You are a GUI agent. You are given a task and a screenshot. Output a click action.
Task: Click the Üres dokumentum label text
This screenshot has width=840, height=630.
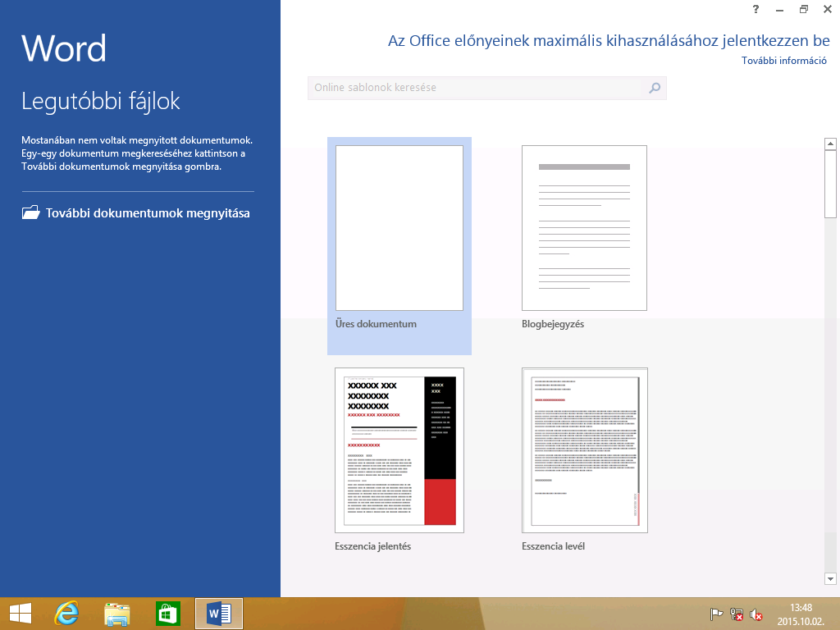point(376,324)
